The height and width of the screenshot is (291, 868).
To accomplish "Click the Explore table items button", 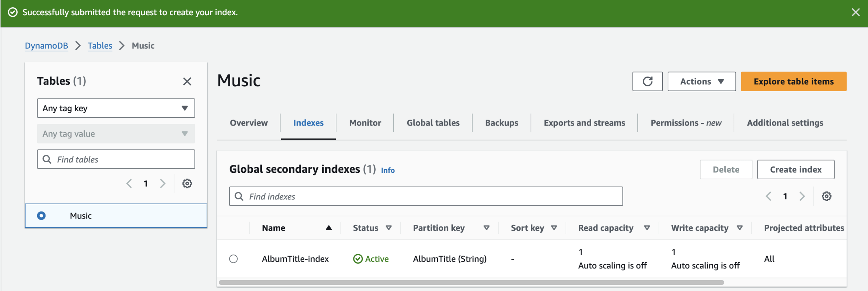I will point(794,82).
